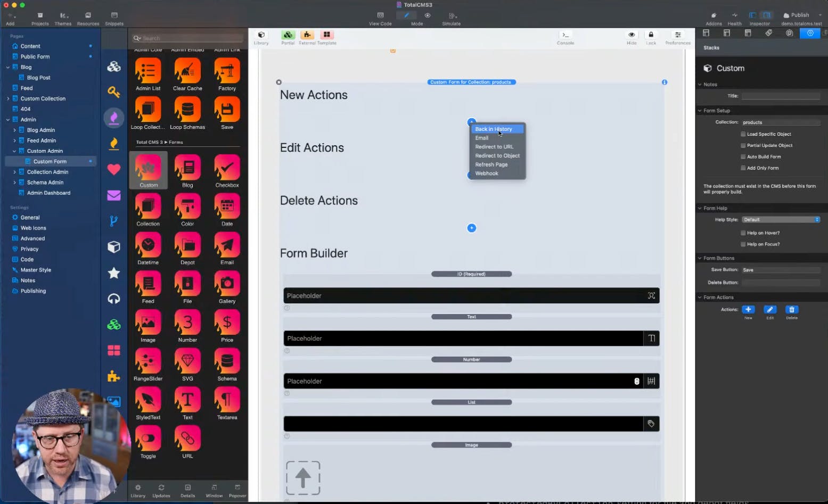Add an Edit form action
828x504 pixels.
coord(770,309)
